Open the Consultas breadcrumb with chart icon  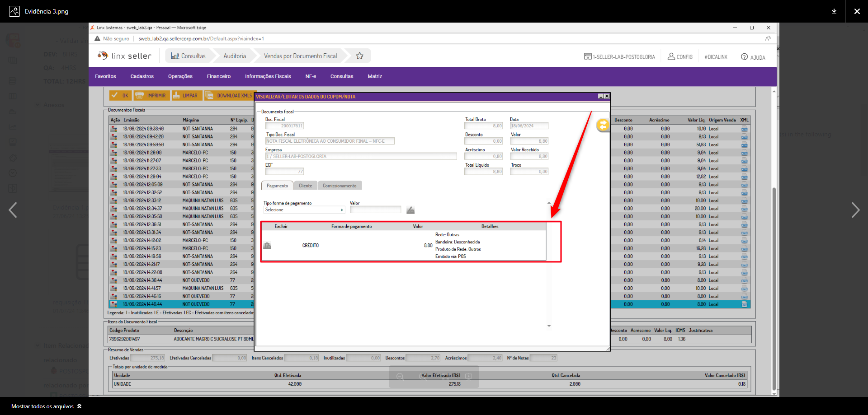(x=188, y=56)
